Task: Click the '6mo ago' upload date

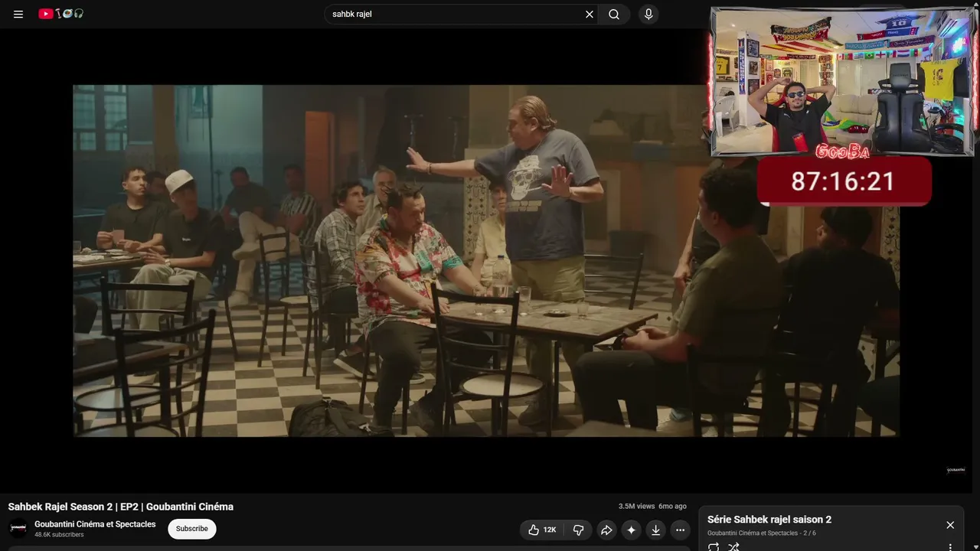Action: click(x=672, y=507)
